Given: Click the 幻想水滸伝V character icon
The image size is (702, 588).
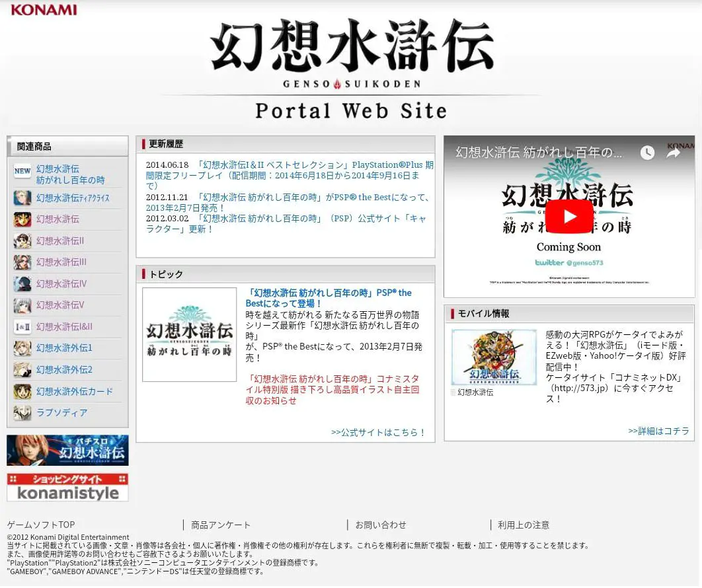Looking at the screenshot, I should click(x=22, y=305).
